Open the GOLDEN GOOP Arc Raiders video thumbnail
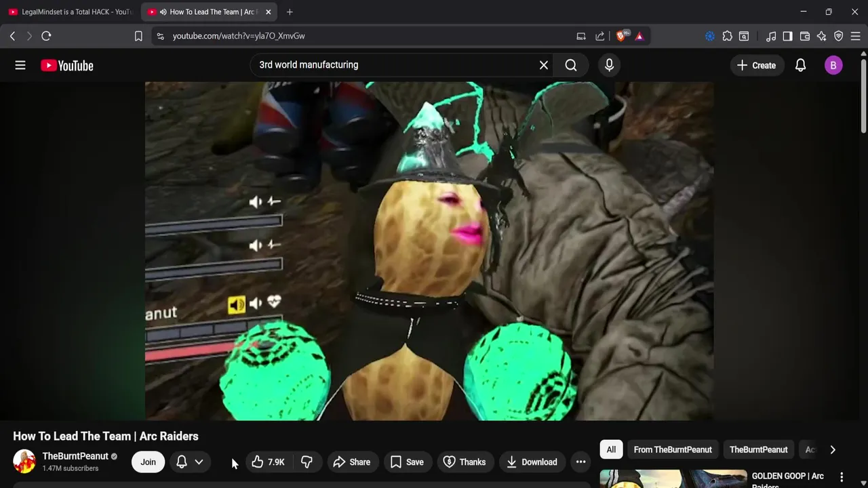This screenshot has height=488, width=868. 673,479
